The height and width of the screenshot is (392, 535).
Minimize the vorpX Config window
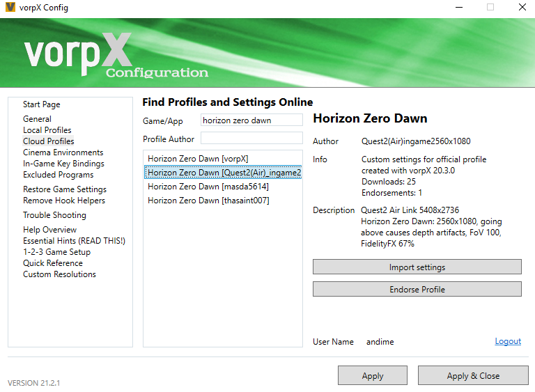click(x=459, y=7)
